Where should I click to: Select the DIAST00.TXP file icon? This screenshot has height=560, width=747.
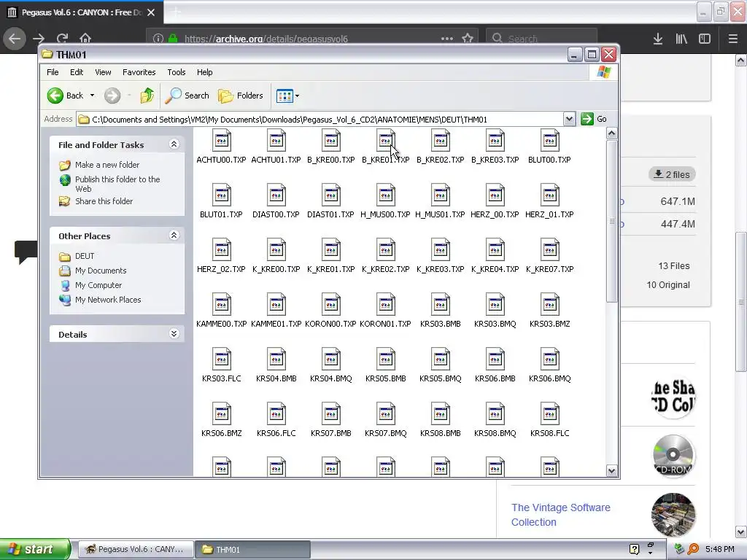tap(276, 195)
